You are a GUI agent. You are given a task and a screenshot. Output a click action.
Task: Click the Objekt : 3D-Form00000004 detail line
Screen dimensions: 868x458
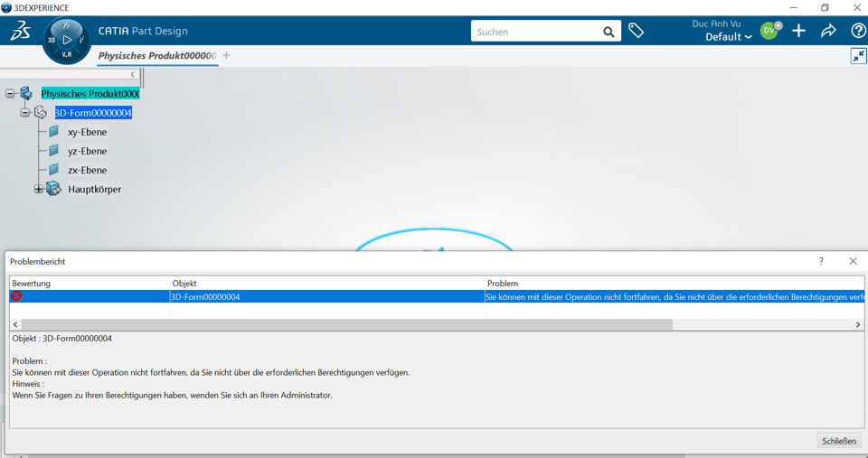pyautogui.click(x=62, y=338)
